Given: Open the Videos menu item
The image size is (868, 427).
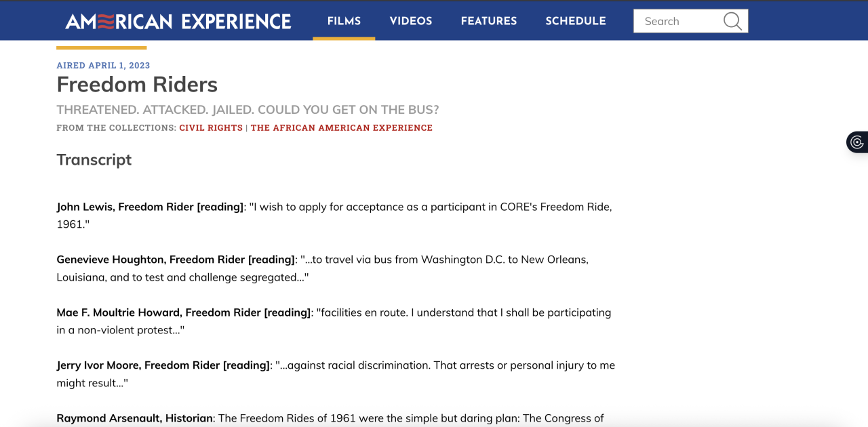Looking at the screenshot, I should pyautogui.click(x=411, y=21).
